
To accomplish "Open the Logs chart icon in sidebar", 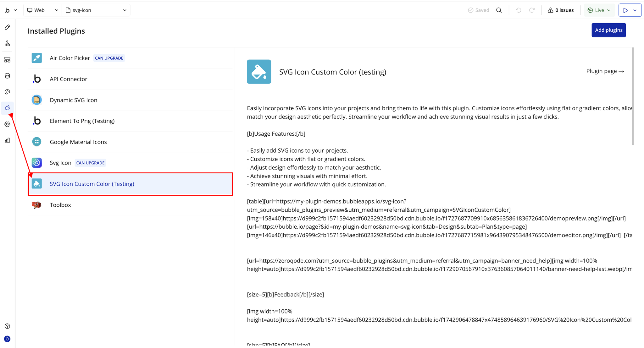I will (7, 140).
